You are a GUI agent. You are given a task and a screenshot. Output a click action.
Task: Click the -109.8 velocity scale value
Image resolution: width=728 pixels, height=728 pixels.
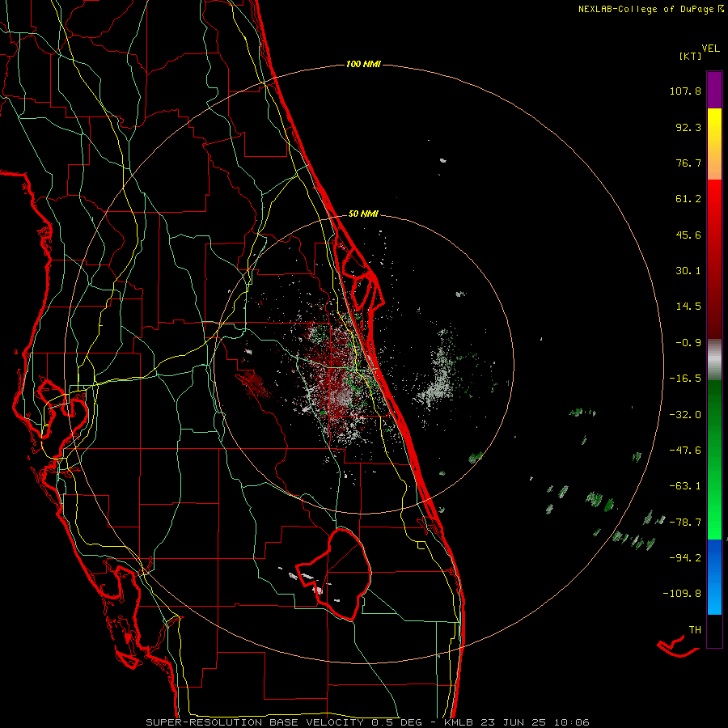pyautogui.click(x=682, y=594)
